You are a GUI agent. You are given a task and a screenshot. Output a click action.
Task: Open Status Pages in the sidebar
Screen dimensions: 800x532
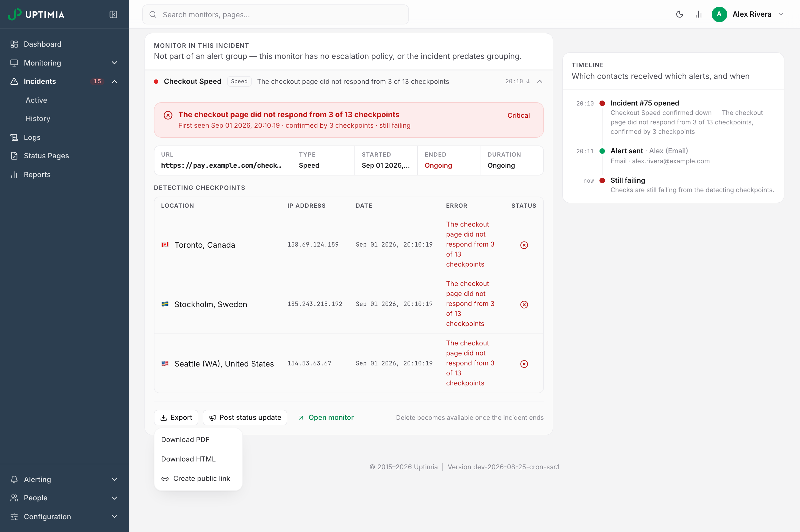(x=64, y=156)
